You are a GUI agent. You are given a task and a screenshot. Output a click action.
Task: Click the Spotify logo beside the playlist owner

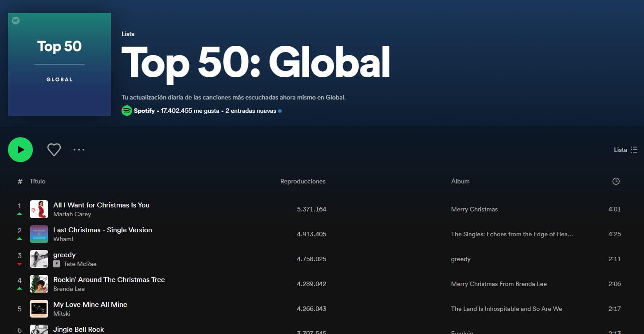tap(127, 111)
